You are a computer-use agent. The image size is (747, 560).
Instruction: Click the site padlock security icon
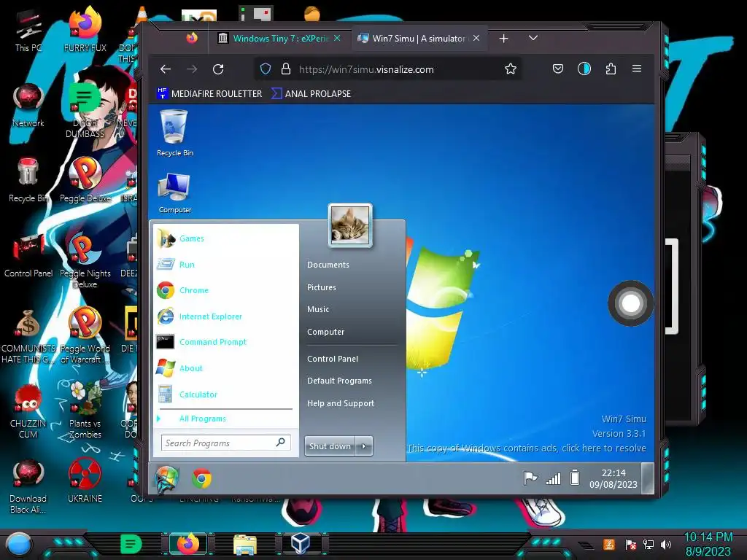(286, 69)
